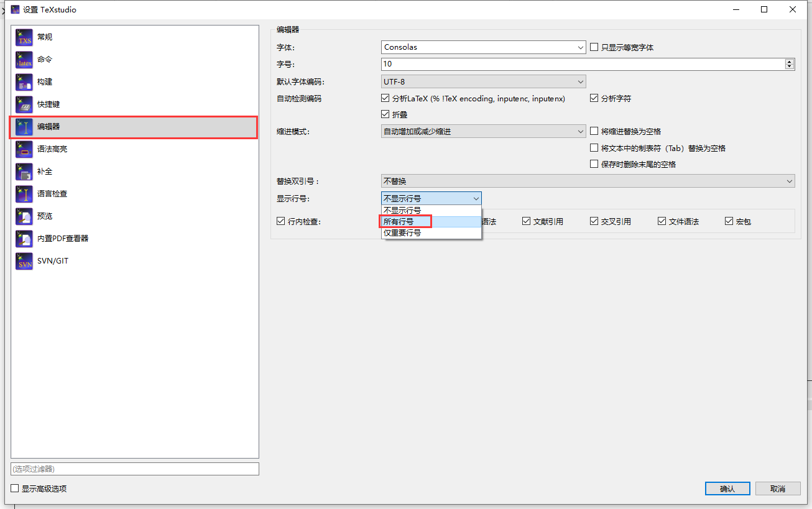Enable 只显示等宽字体 checkbox
Viewport: 812px width, 509px height.
pos(594,47)
